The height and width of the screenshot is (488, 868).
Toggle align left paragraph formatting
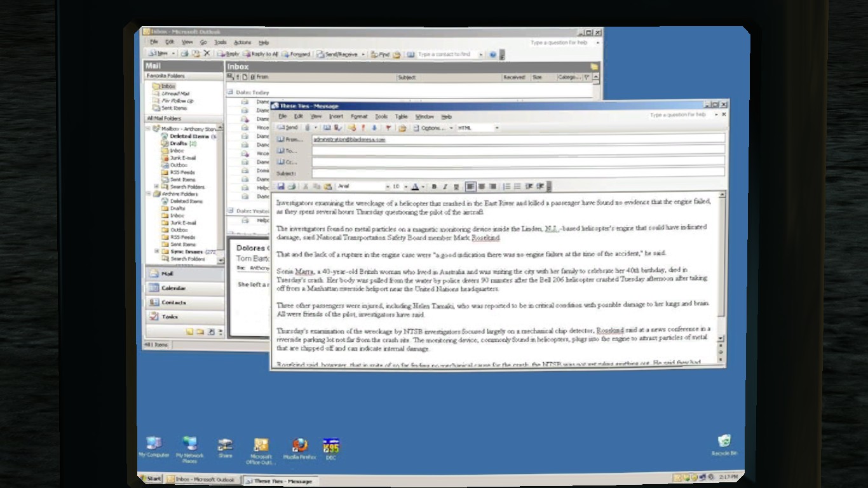[x=470, y=186]
